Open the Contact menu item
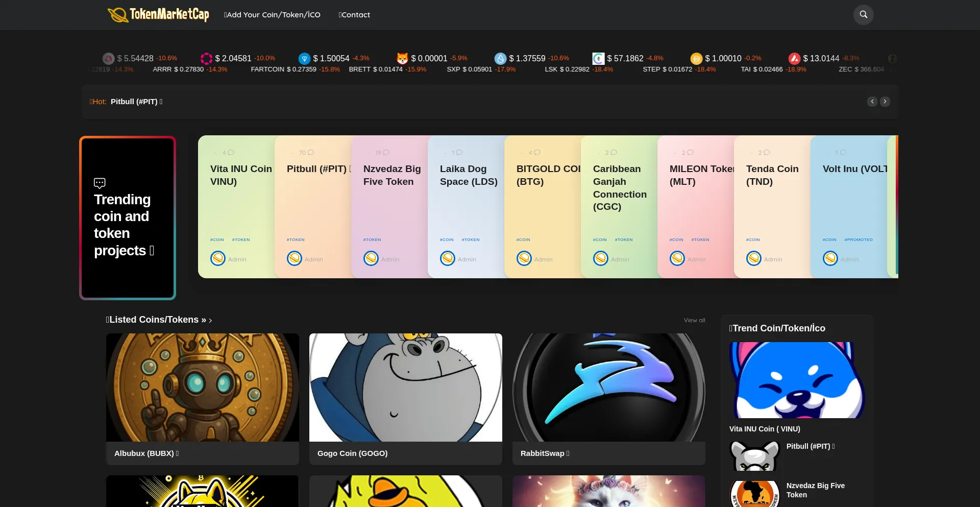The height and width of the screenshot is (507, 980). point(354,15)
